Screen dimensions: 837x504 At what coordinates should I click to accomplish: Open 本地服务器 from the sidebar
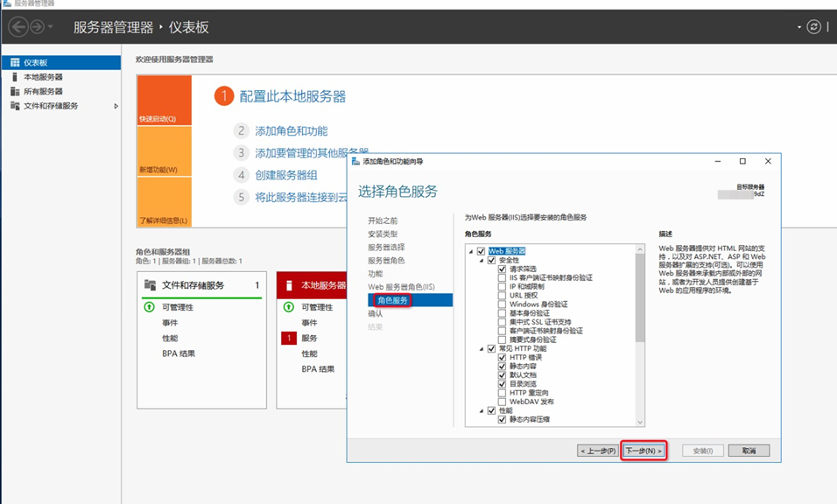[x=42, y=77]
